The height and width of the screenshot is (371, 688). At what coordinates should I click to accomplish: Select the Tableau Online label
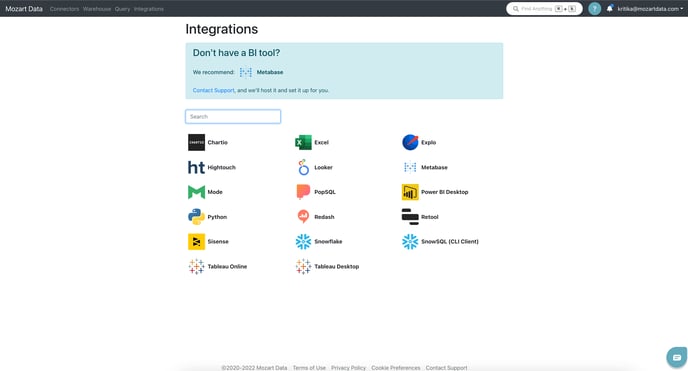pyautogui.click(x=227, y=267)
